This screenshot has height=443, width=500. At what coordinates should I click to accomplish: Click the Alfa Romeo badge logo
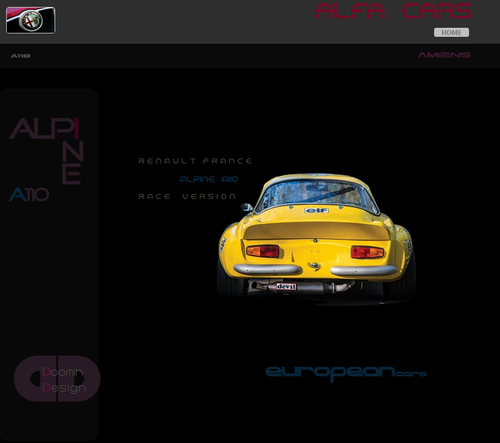(31, 20)
